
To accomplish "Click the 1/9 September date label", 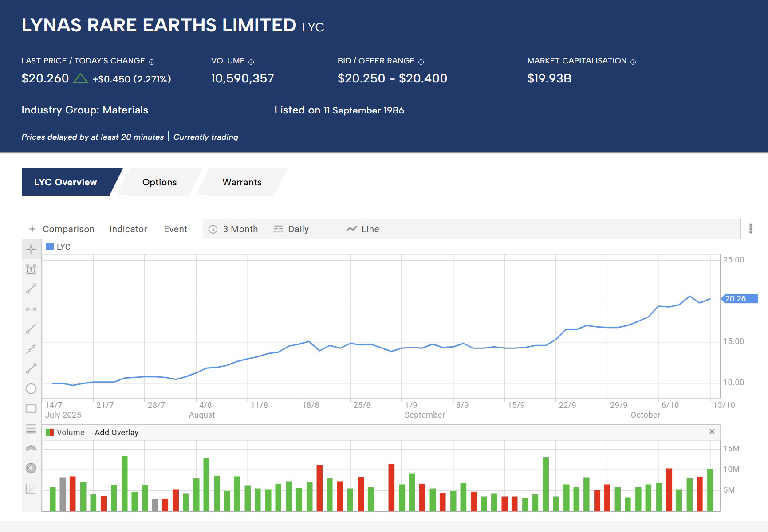I will click(x=425, y=410).
